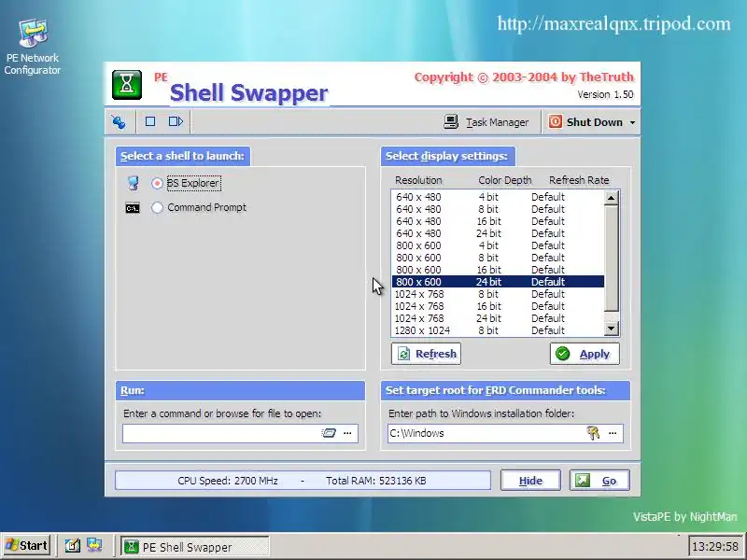Click the Total RAM status text
This screenshot has width=747, height=560.
[376, 481]
